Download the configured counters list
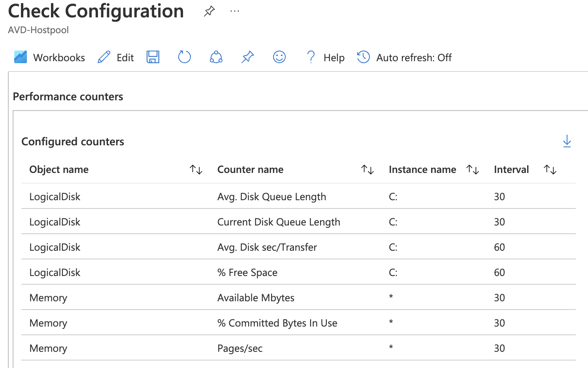 click(x=567, y=141)
